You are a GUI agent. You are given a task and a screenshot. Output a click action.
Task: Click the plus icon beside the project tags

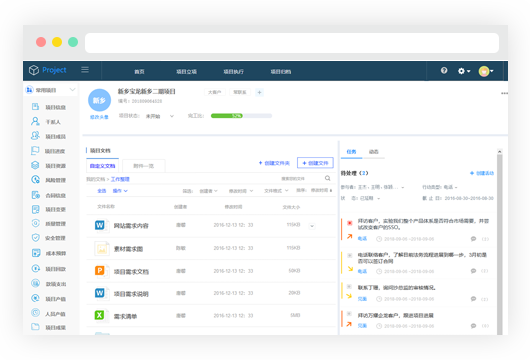tap(259, 92)
